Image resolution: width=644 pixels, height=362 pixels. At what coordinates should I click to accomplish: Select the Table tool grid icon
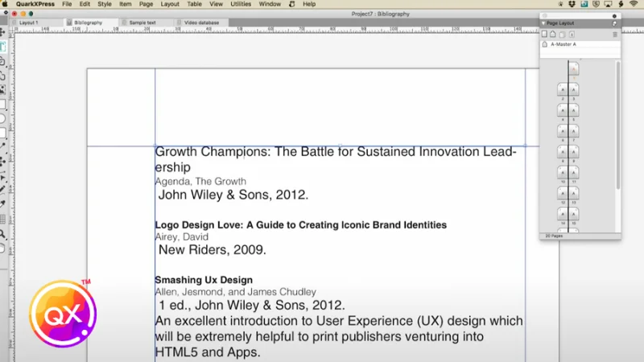coord(3,219)
